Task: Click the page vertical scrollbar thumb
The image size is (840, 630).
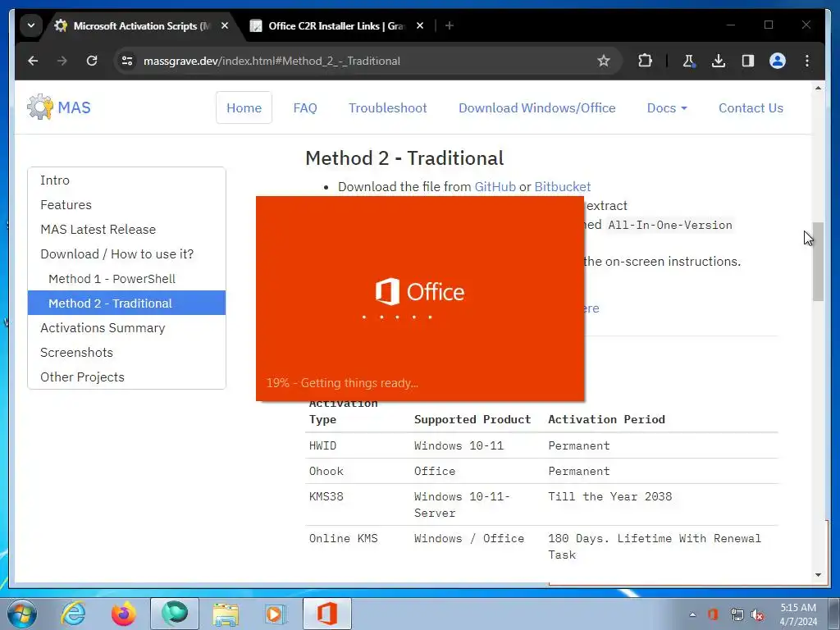Action: (x=818, y=262)
